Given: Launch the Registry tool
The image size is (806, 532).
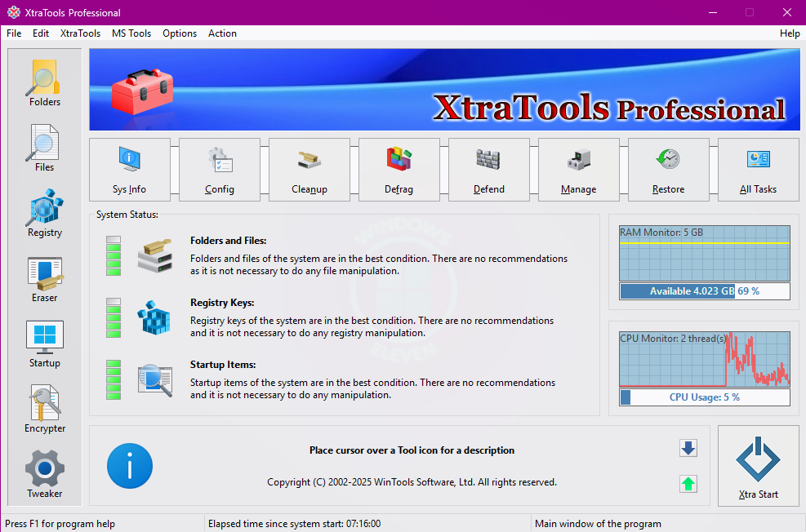Looking at the screenshot, I should [x=45, y=214].
